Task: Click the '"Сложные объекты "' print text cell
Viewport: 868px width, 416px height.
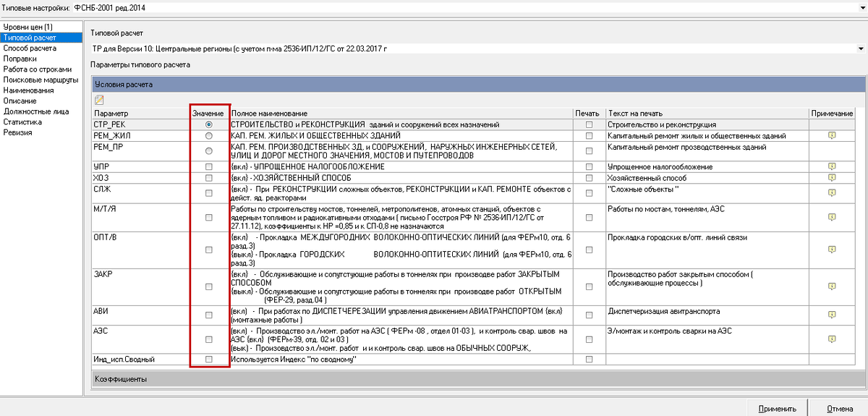Action: (x=707, y=192)
